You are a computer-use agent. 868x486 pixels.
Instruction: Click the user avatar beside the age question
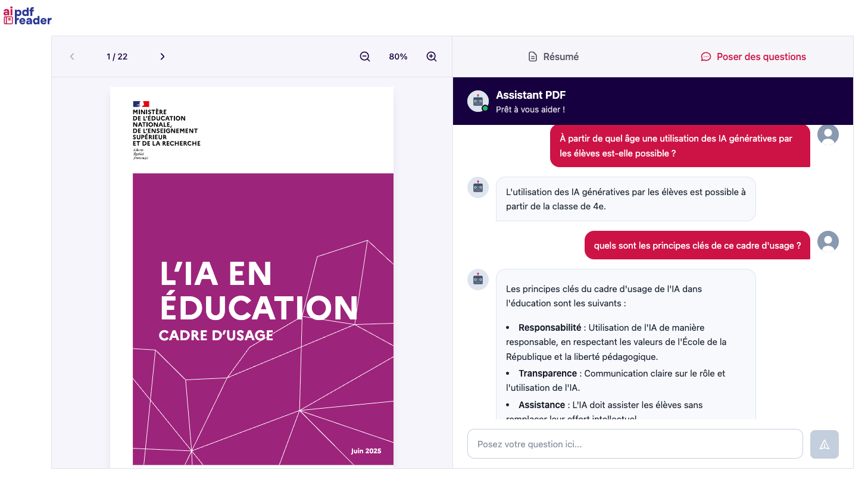point(828,135)
